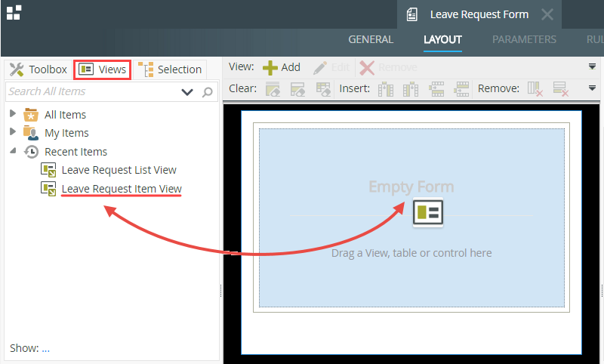Close the Leave Request Form tab
604x364 pixels.
[547, 14]
